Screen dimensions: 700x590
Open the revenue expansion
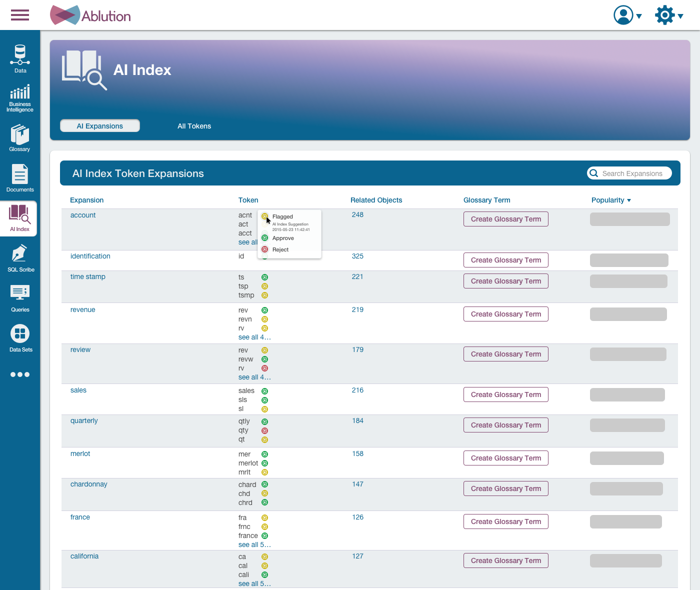83,309
